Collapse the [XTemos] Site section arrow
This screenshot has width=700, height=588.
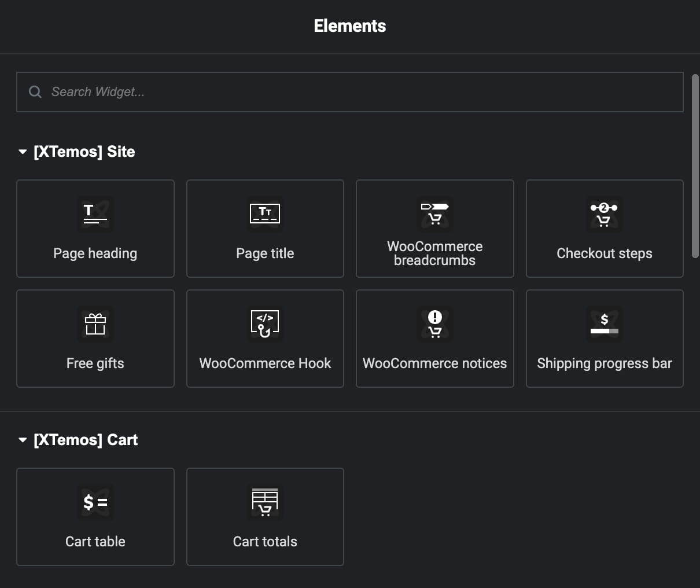(x=23, y=152)
